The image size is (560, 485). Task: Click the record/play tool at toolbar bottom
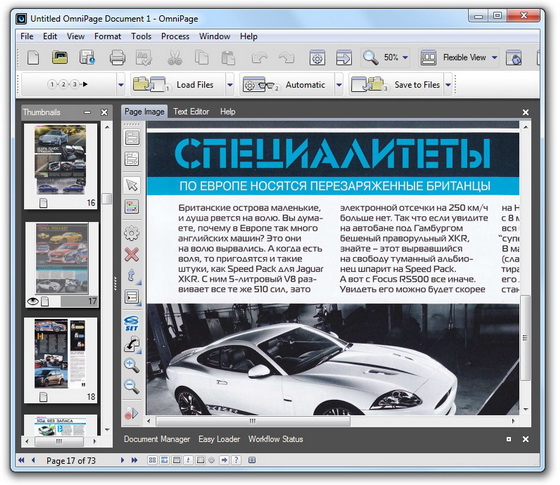[131, 414]
